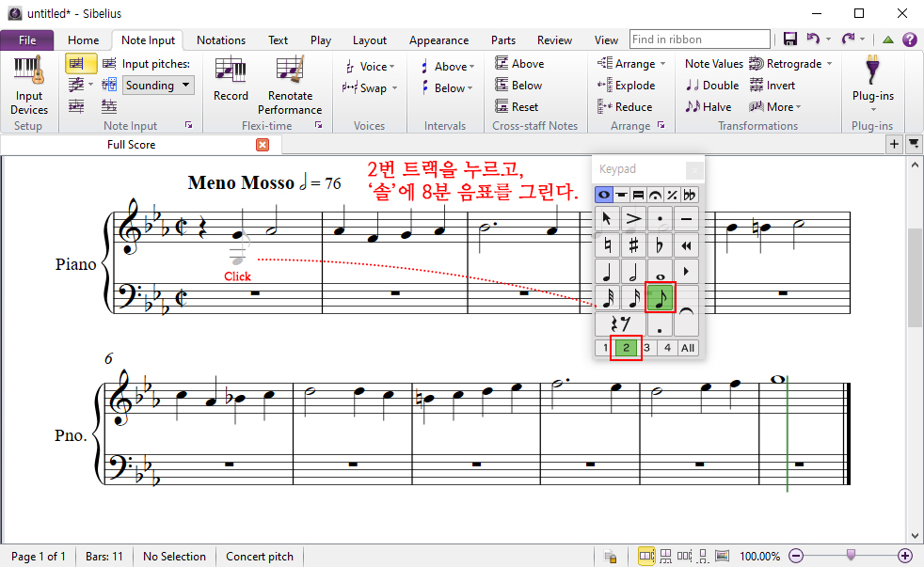Switch to the Play tab
Viewport: 924px width, 567px height.
[x=321, y=40]
